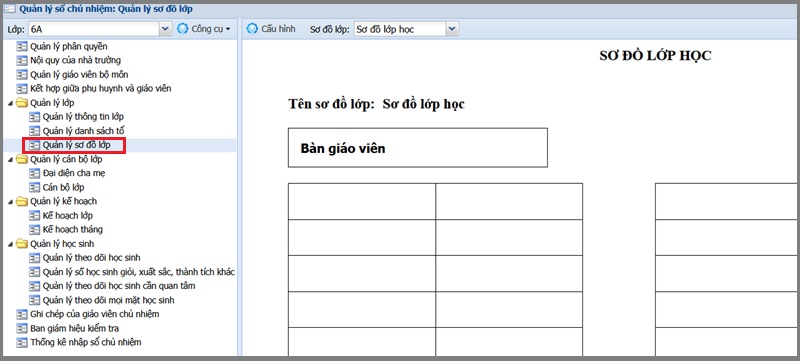Open Quản lý giáo viên bộ môn
This screenshot has width=800, height=361.
[79, 74]
